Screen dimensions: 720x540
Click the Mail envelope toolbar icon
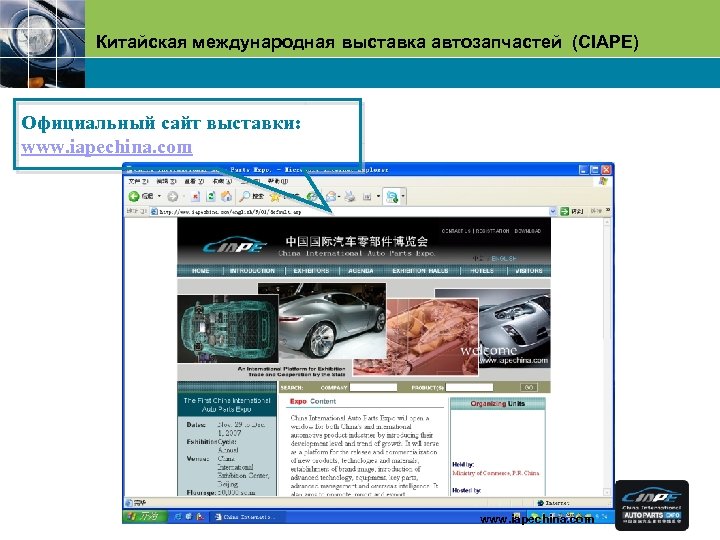331,197
